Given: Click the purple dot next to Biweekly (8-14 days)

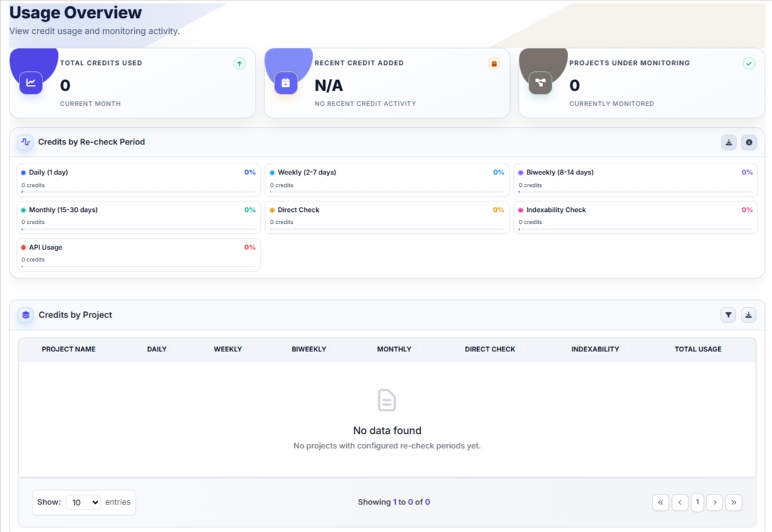Looking at the screenshot, I should (521, 173).
